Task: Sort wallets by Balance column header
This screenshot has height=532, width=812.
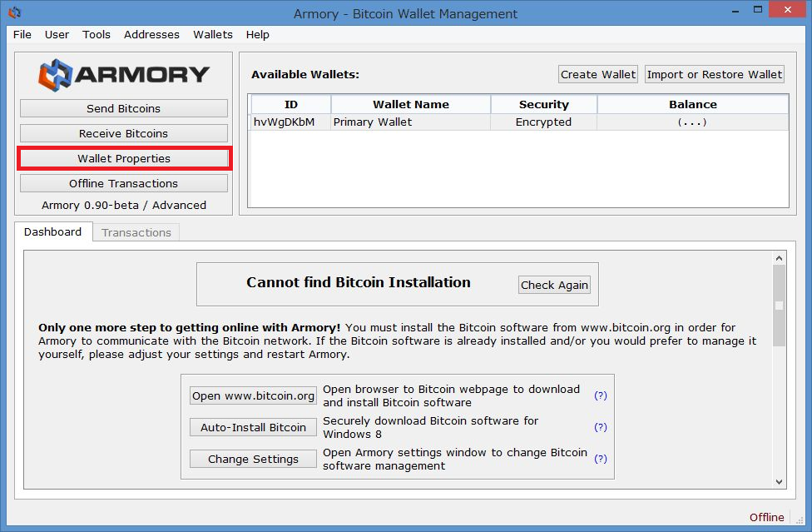Action: [693, 105]
